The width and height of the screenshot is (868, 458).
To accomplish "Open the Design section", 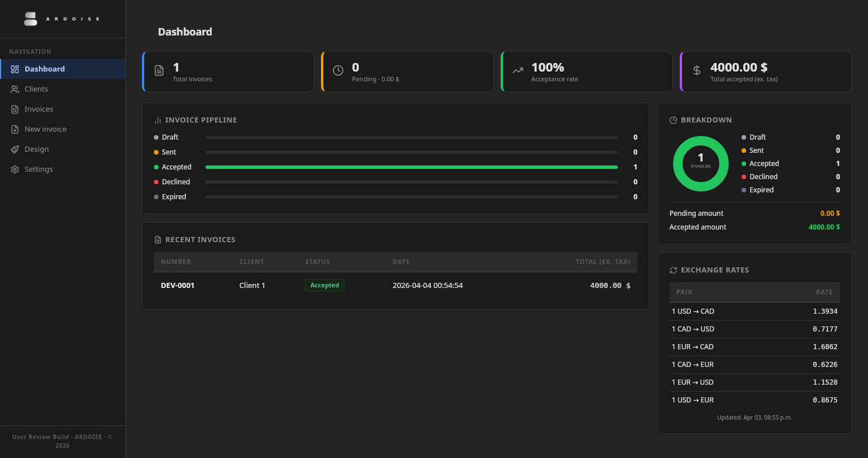I will click(x=62, y=149).
